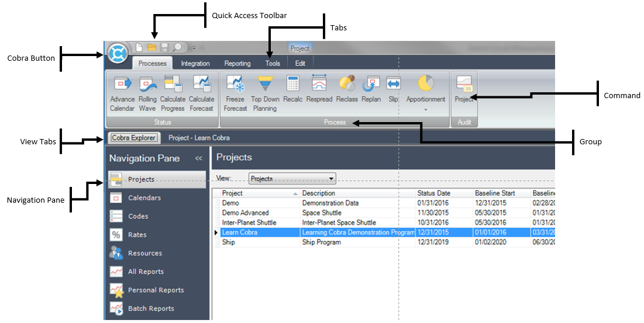Image resolution: width=644 pixels, height=323 pixels.
Task: Expand the Apportionment dropdown
Action: [425, 109]
